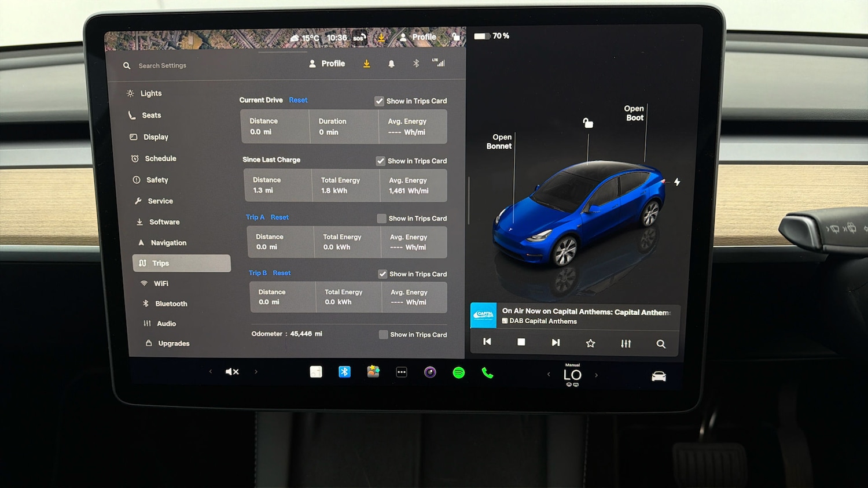Enable Show in Trips Card for Trip A
868x488 pixels.
click(382, 219)
